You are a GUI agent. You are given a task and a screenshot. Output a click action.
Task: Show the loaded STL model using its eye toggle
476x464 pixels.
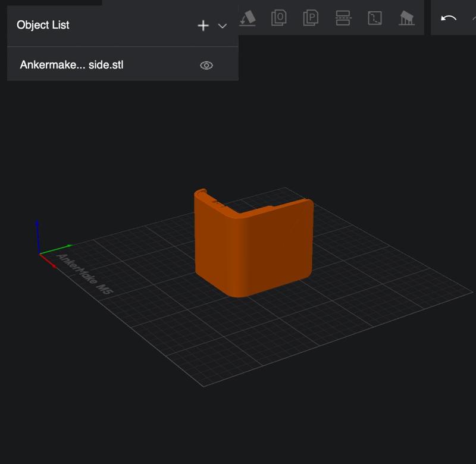[x=206, y=65]
